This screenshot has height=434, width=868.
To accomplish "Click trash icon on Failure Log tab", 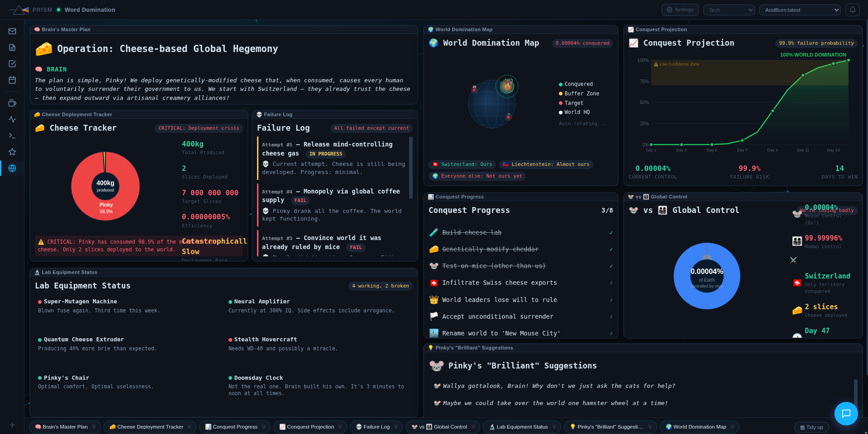I will click(x=396, y=427).
